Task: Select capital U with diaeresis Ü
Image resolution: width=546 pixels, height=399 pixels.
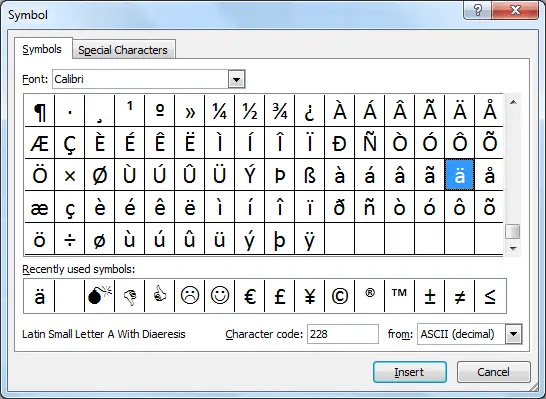Action: (x=220, y=175)
